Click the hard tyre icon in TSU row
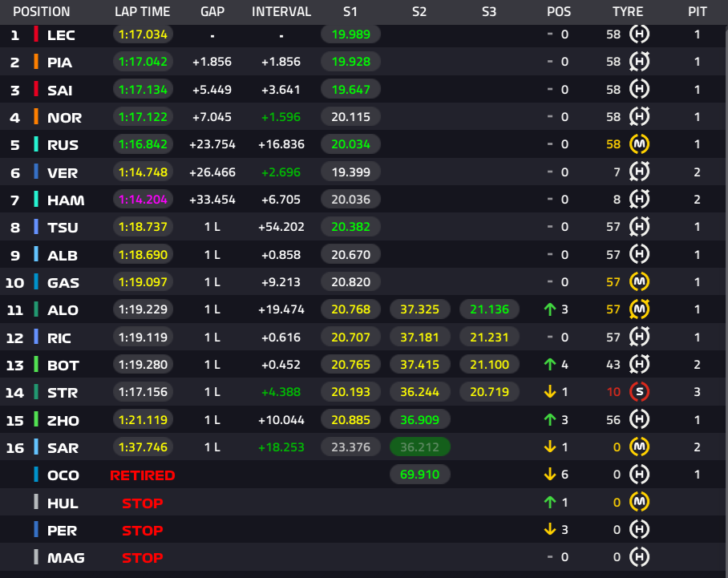This screenshot has width=728, height=578. coord(639,227)
